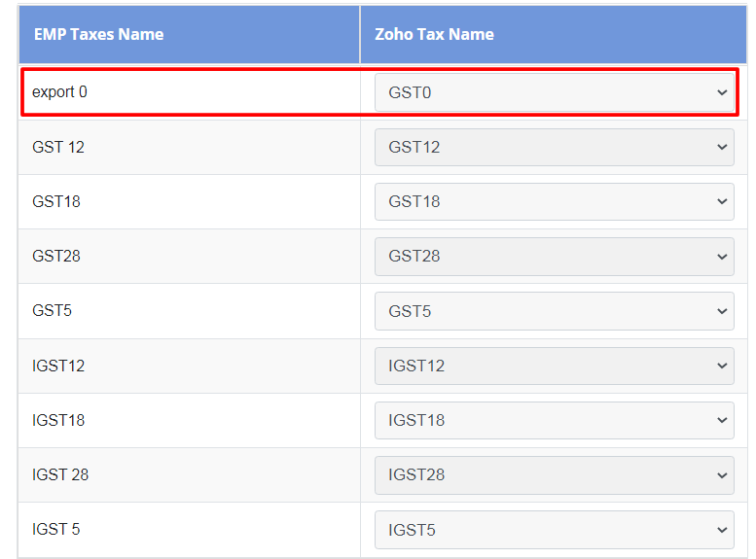
Task: Expand the GST28 tax name dropdown
Action: point(554,257)
